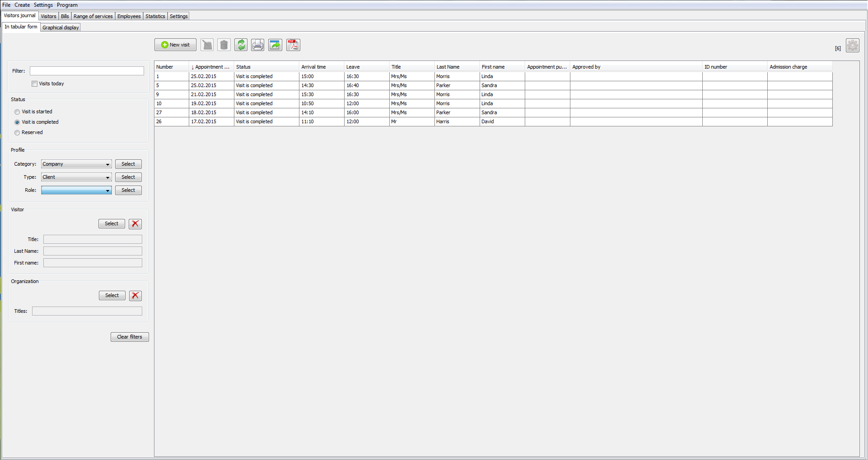Image resolution: width=868 pixels, height=460 pixels.
Task: Click the trash can delete icon
Action: (224, 45)
